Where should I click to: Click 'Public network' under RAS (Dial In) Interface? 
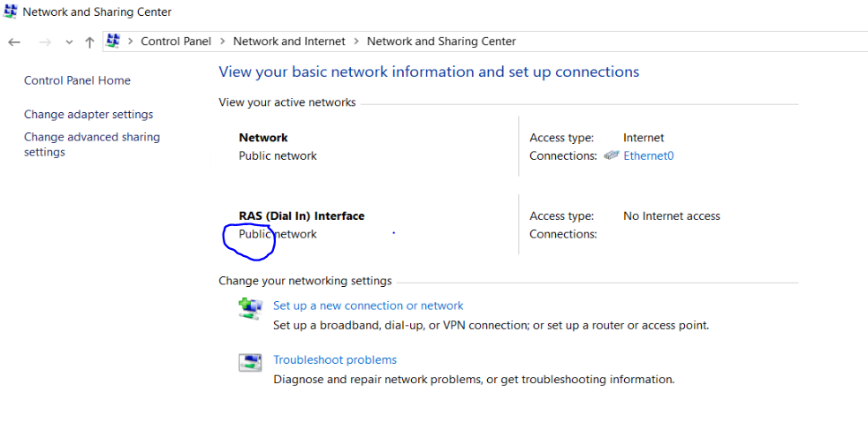coord(278,234)
